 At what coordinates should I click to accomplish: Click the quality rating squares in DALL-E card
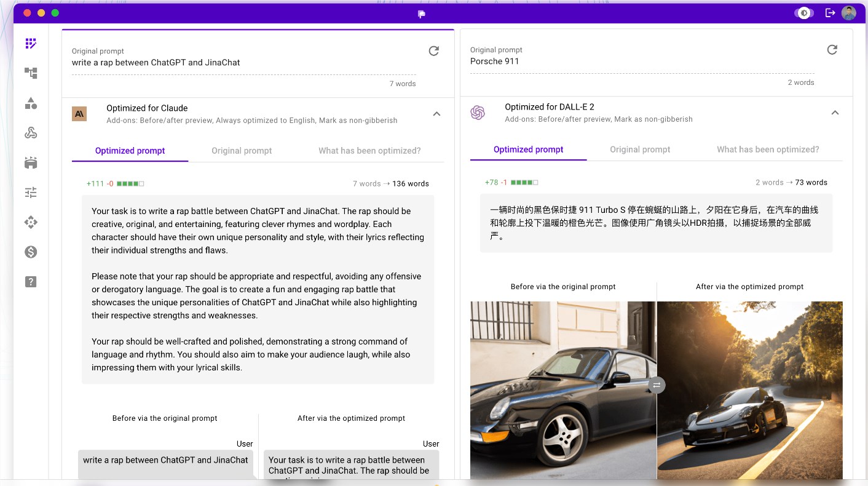tap(524, 183)
